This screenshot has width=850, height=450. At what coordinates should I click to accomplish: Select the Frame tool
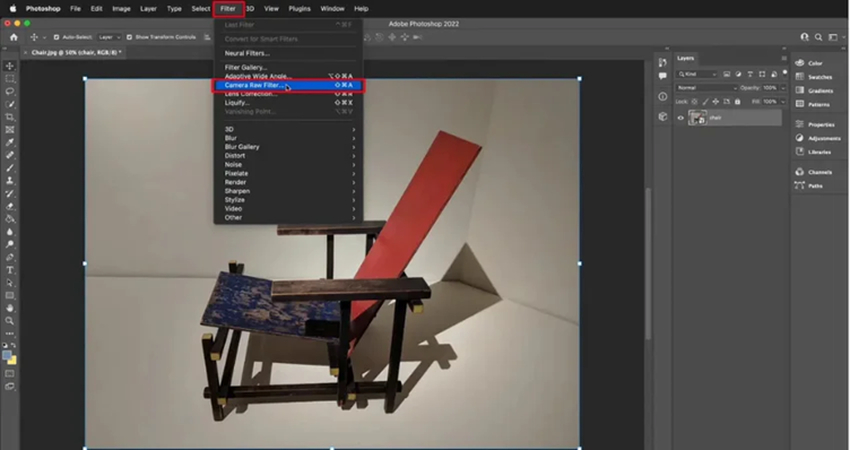10,130
